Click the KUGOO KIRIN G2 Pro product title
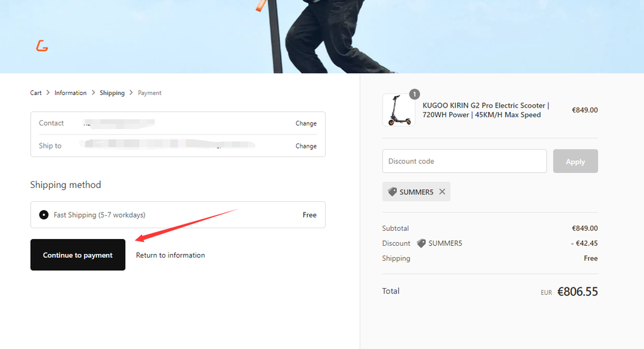The height and width of the screenshot is (349, 644). click(x=486, y=110)
